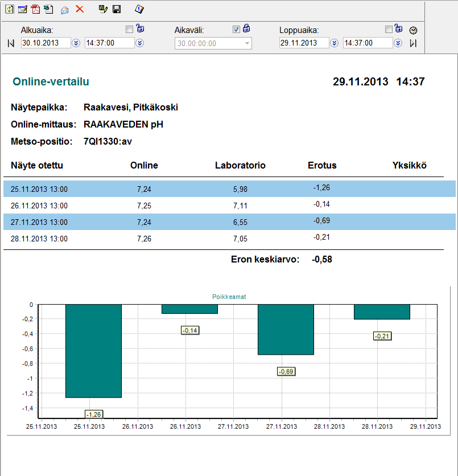Select row 28.11.2013 13:00
Screen dimensions: 458x476
pos(229,239)
